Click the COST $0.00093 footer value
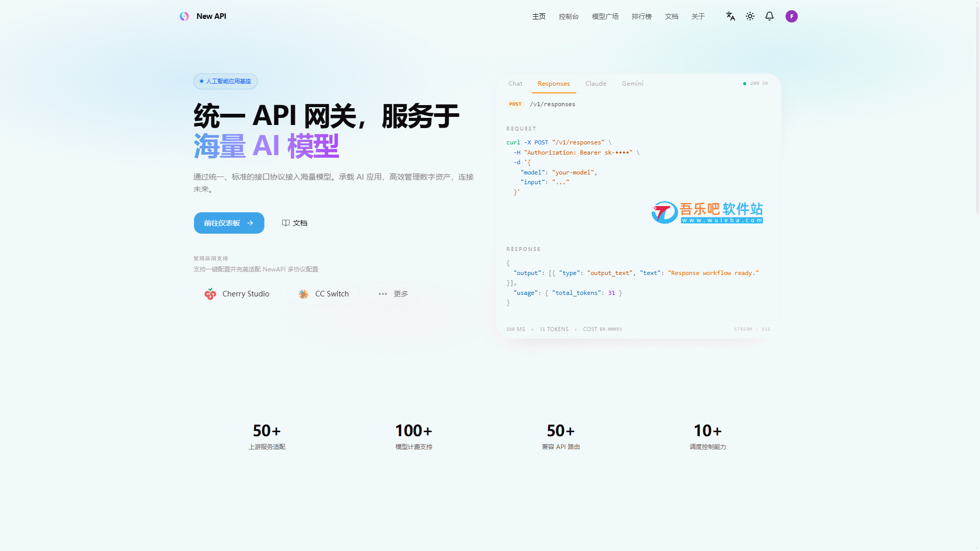The width and height of the screenshot is (980, 551). (x=602, y=329)
